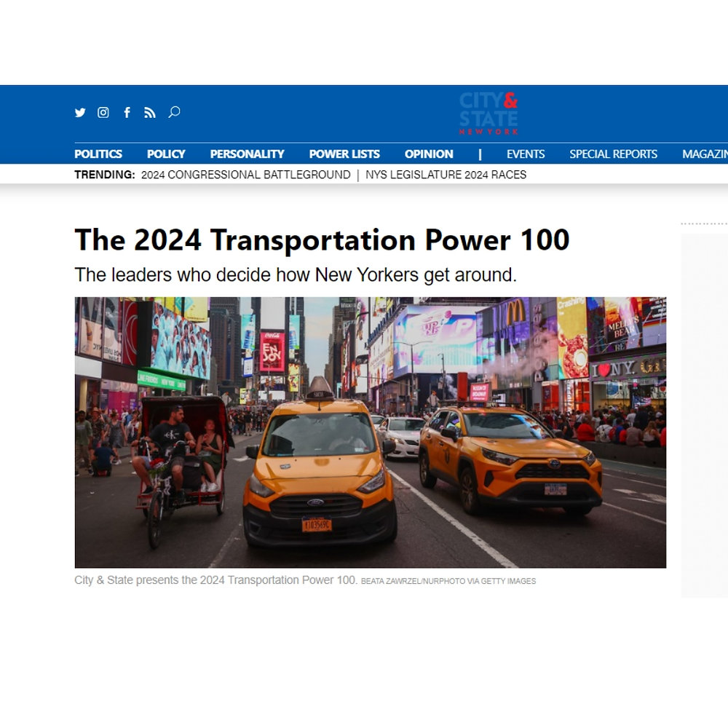The height and width of the screenshot is (728, 728).
Task: Open the Instagram social icon
Action: click(103, 113)
